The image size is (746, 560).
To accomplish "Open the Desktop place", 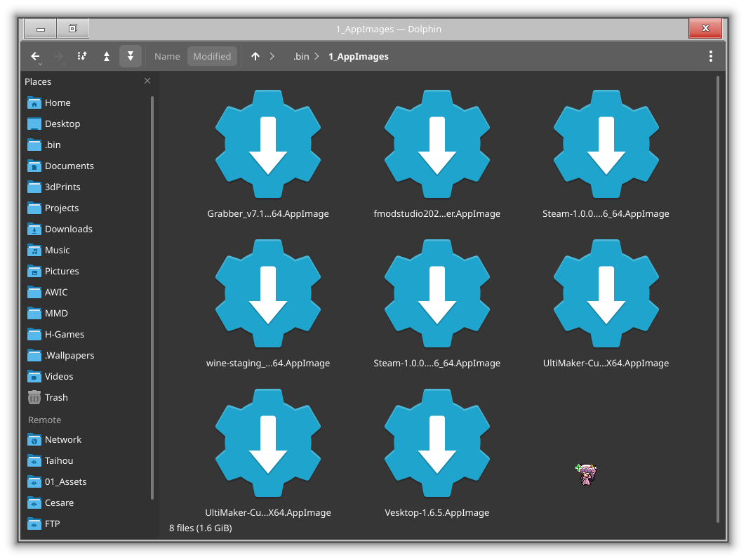I will pyautogui.click(x=88, y=124).
